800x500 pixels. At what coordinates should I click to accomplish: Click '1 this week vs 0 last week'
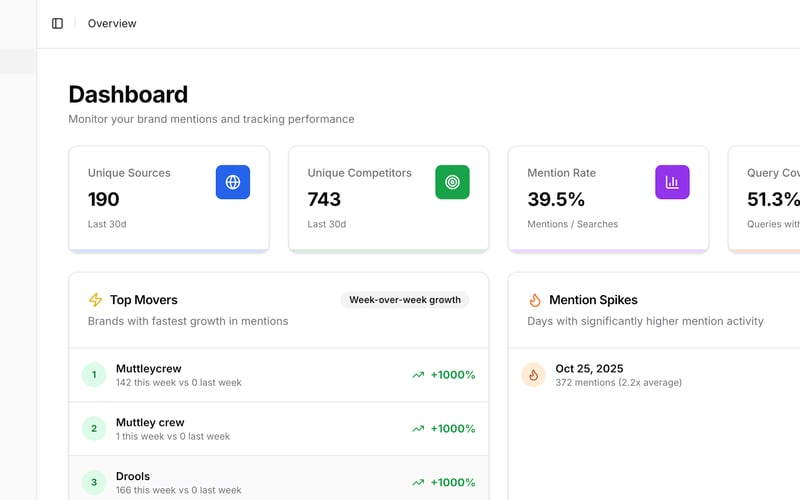[173, 436]
